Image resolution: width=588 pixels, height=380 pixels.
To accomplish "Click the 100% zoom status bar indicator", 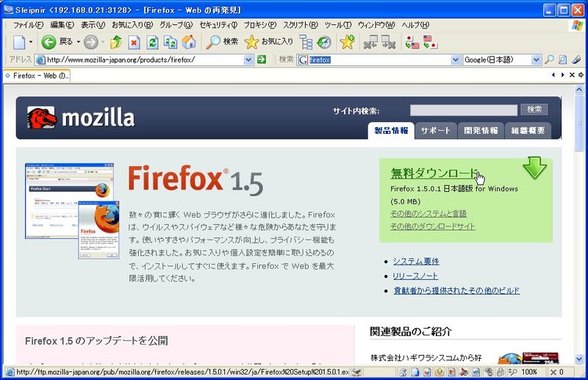I will point(528,372).
